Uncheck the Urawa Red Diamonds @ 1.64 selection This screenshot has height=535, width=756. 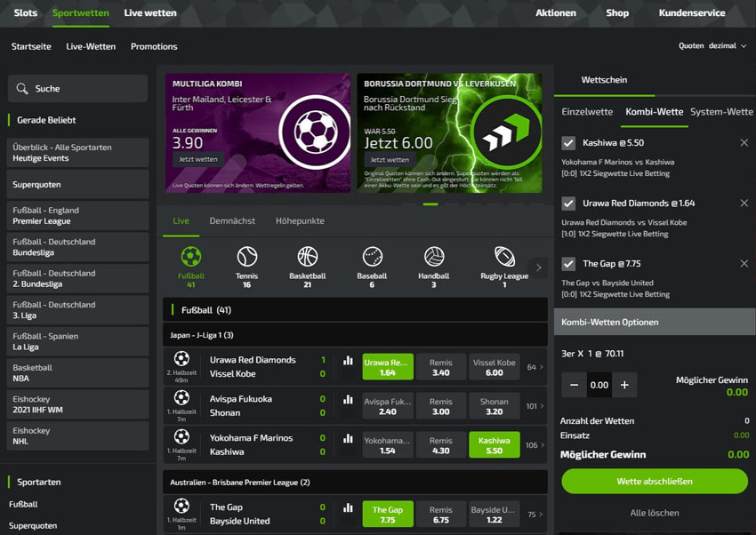click(x=568, y=204)
